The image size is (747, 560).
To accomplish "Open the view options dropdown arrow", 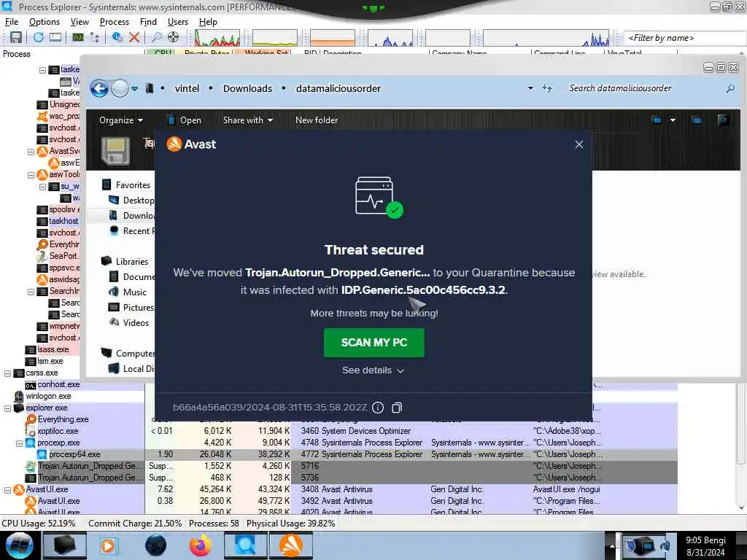I will pos(673,120).
